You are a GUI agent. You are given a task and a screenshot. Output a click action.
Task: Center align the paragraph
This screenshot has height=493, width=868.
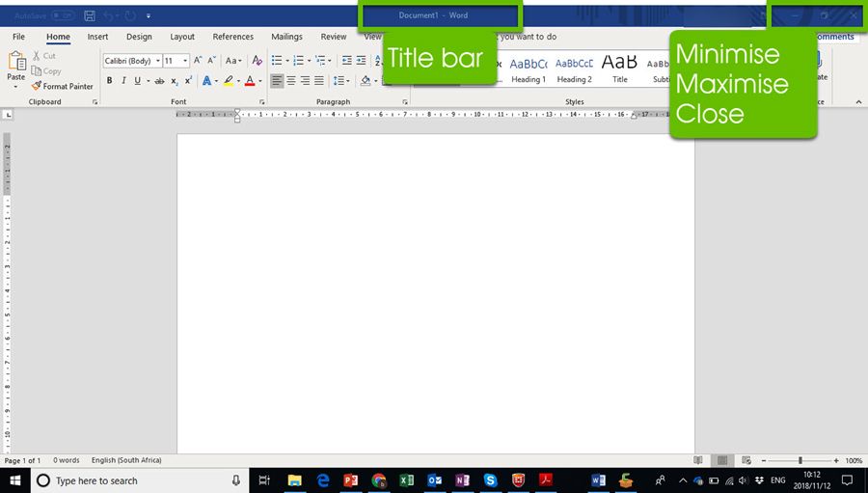pos(291,81)
